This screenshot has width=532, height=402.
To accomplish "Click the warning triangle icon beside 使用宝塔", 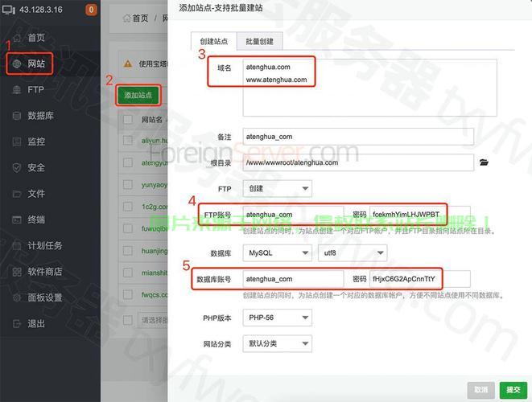I will click(128, 64).
